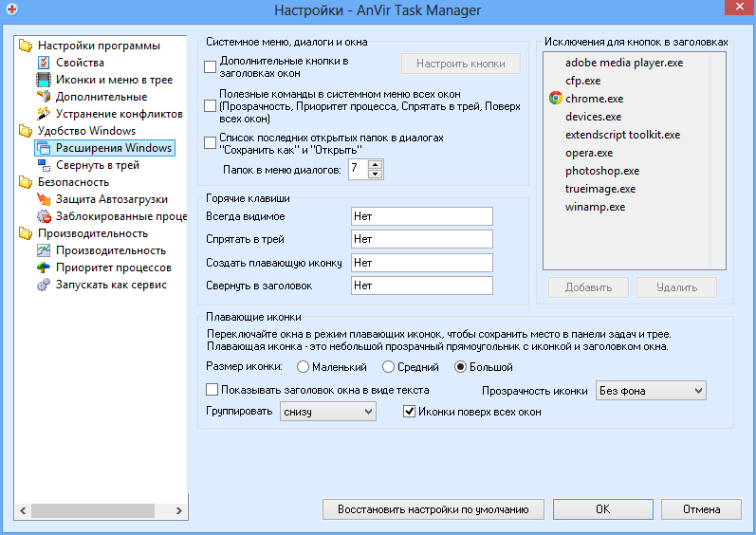Open Иконки и меню в трее

click(x=114, y=80)
